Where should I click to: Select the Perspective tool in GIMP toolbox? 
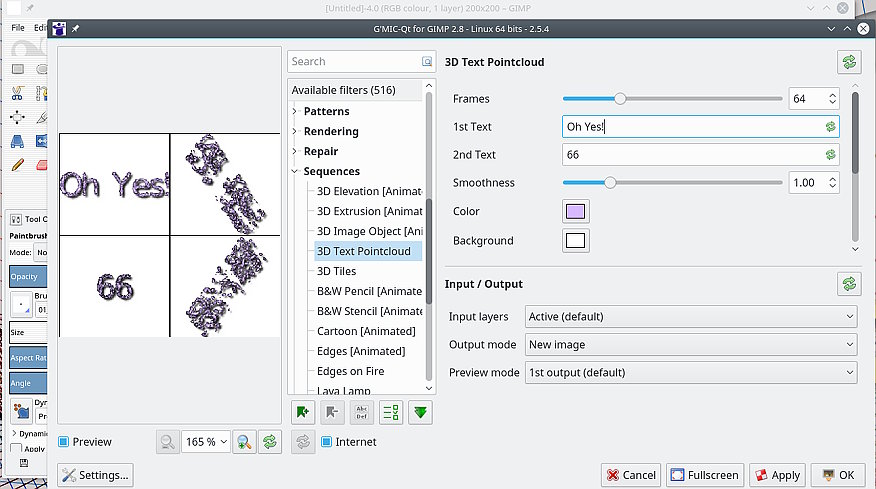[17, 141]
